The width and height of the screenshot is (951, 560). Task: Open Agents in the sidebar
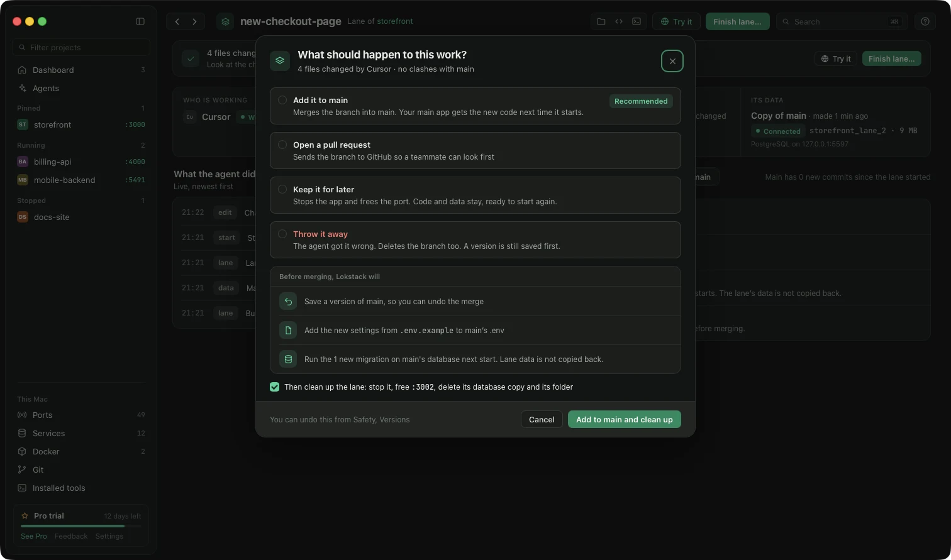[x=81, y=88]
